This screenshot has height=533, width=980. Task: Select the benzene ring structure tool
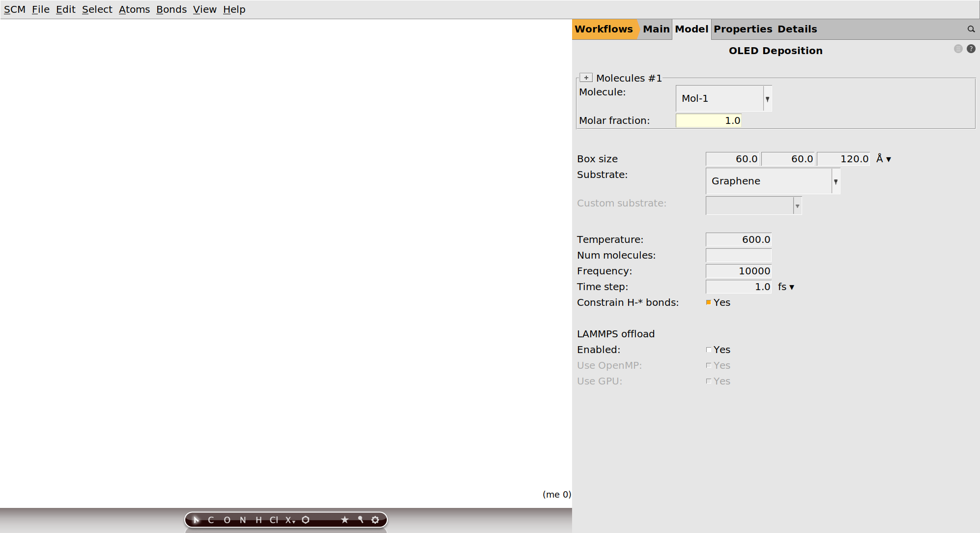[x=306, y=520]
